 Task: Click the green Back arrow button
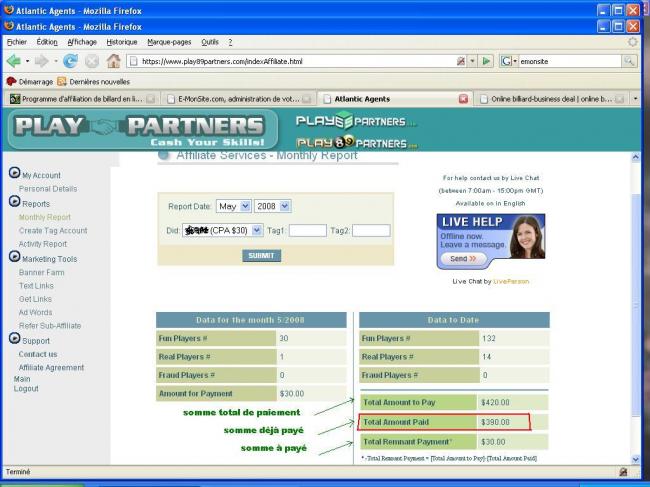point(14,61)
